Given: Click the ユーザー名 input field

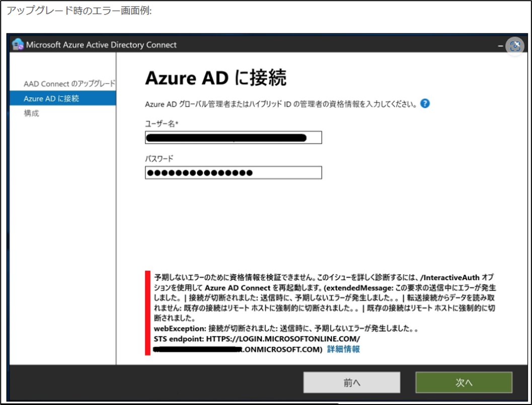Looking at the screenshot, I should 234,137.
